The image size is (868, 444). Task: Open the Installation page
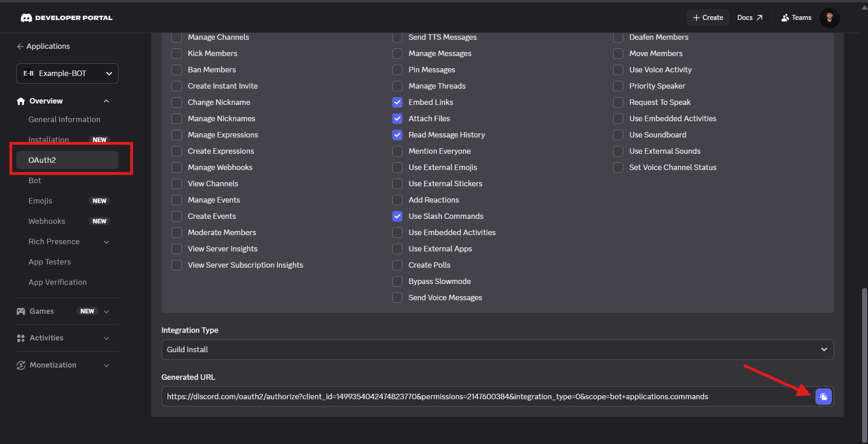point(48,140)
